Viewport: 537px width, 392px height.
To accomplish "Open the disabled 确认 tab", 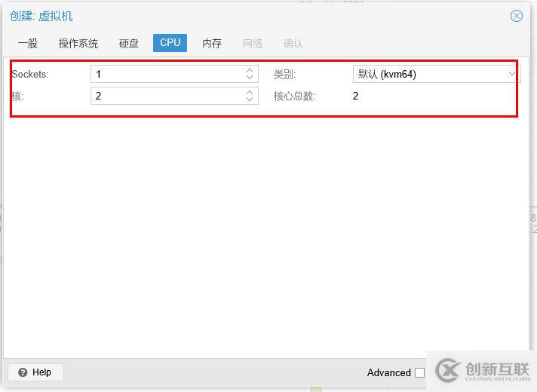I will click(x=293, y=43).
